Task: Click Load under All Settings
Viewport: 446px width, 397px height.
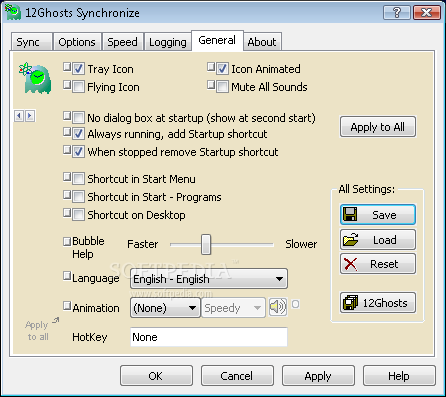Action: pyautogui.click(x=378, y=240)
